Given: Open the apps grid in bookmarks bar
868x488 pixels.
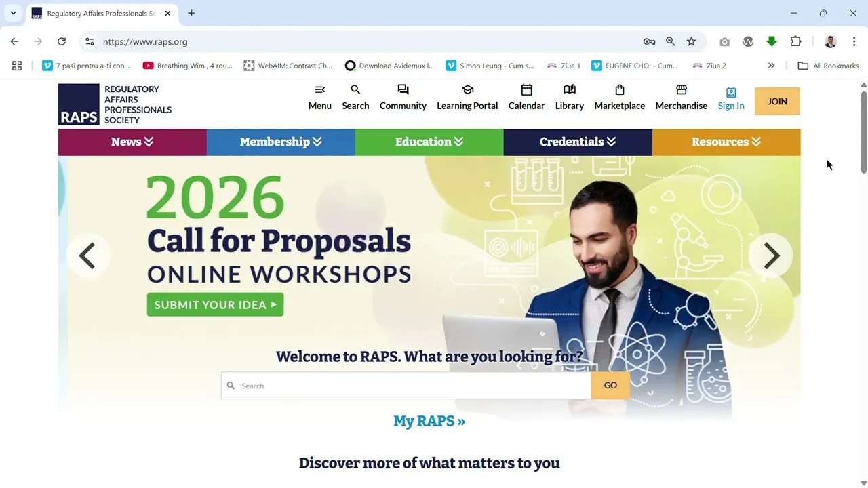Looking at the screenshot, I should pos(17,66).
